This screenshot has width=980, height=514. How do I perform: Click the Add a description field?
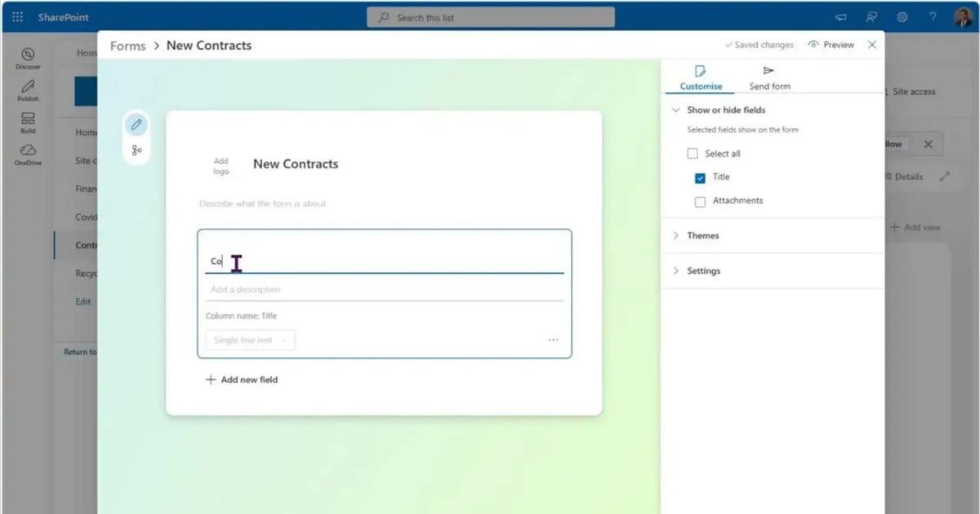point(384,289)
